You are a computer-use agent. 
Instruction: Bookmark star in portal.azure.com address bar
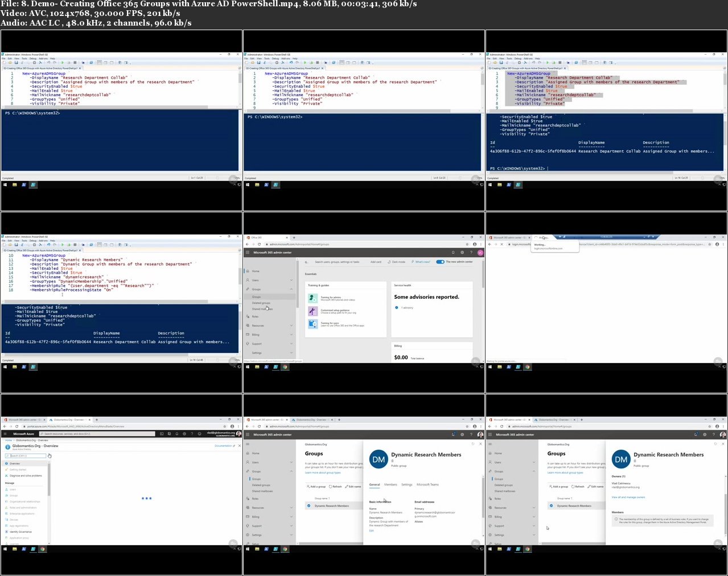[x=225, y=426]
